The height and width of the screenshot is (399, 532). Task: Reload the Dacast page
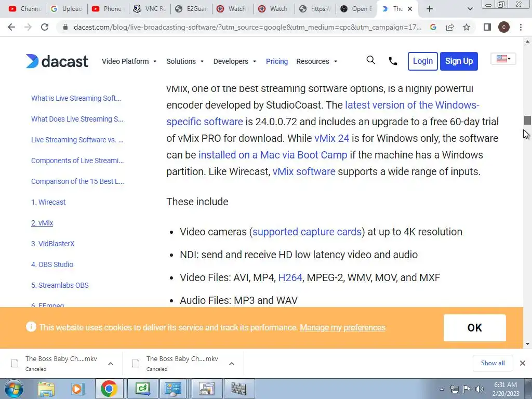pyautogui.click(x=45, y=27)
